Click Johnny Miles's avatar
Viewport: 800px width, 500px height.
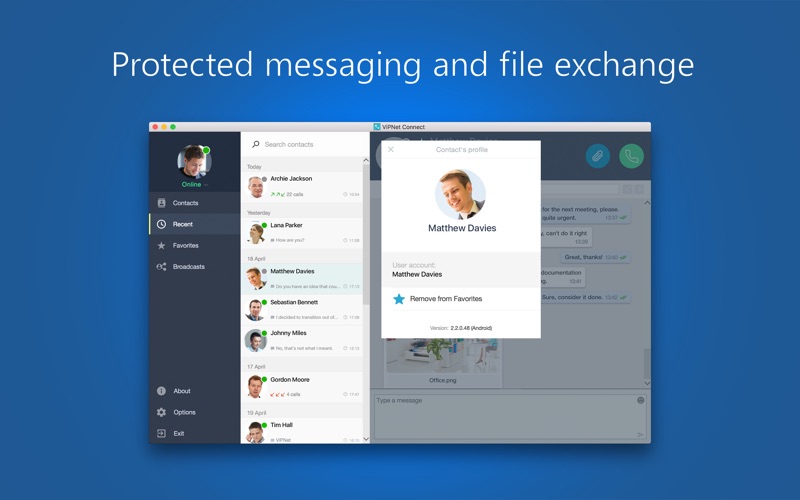(x=255, y=341)
